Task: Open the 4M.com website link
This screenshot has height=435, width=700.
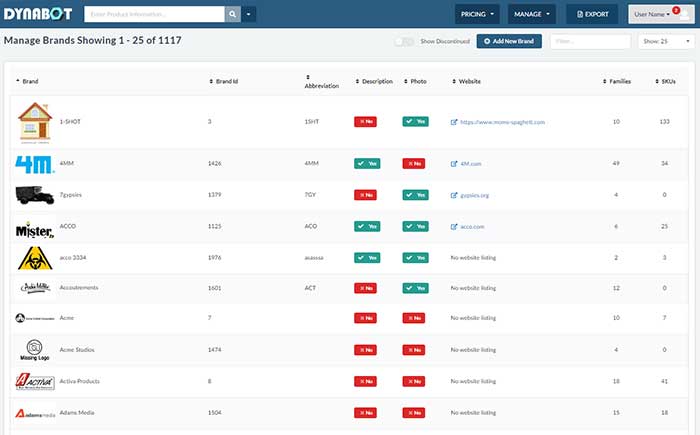Action: (471, 164)
